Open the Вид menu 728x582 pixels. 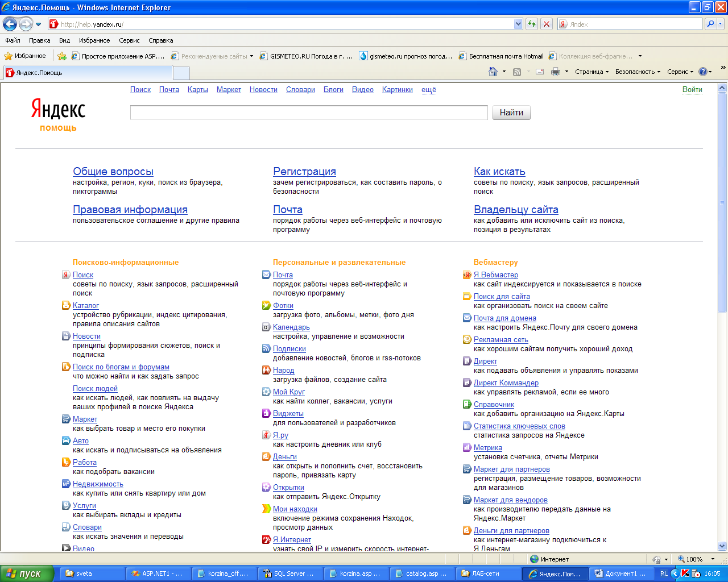(65, 40)
